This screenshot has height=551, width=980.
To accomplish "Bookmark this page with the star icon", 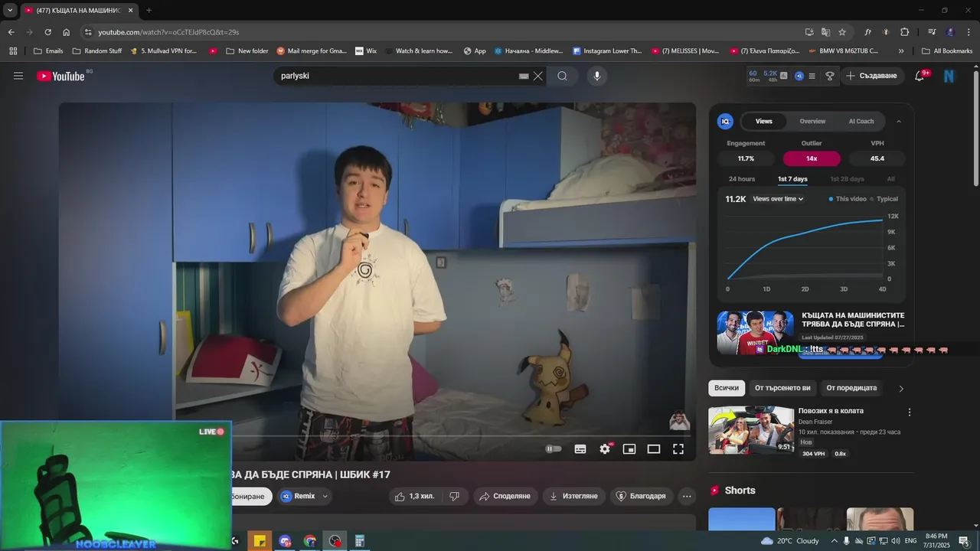I will (842, 32).
